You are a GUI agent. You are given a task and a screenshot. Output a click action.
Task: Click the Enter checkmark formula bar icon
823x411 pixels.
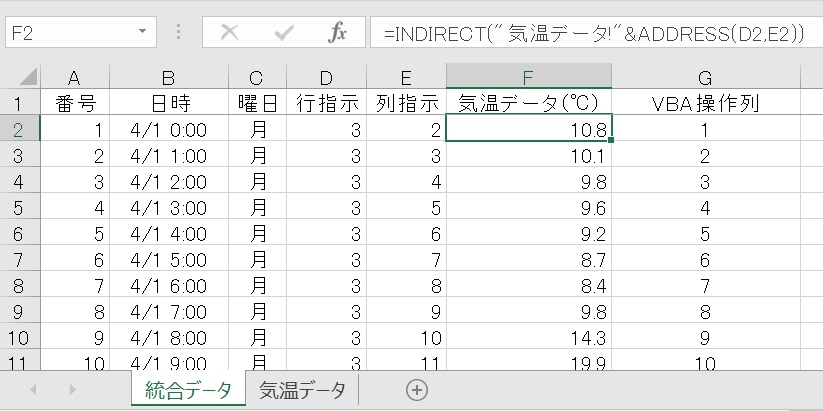[284, 33]
